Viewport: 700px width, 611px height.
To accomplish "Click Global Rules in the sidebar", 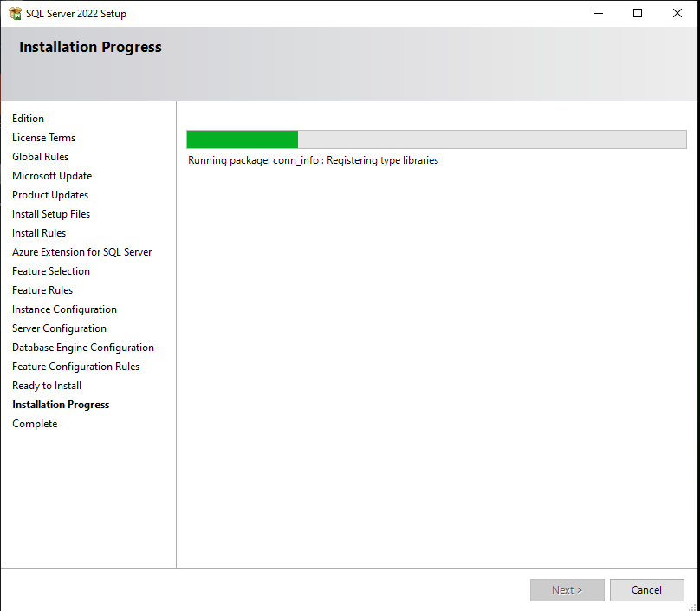I will click(x=40, y=157).
